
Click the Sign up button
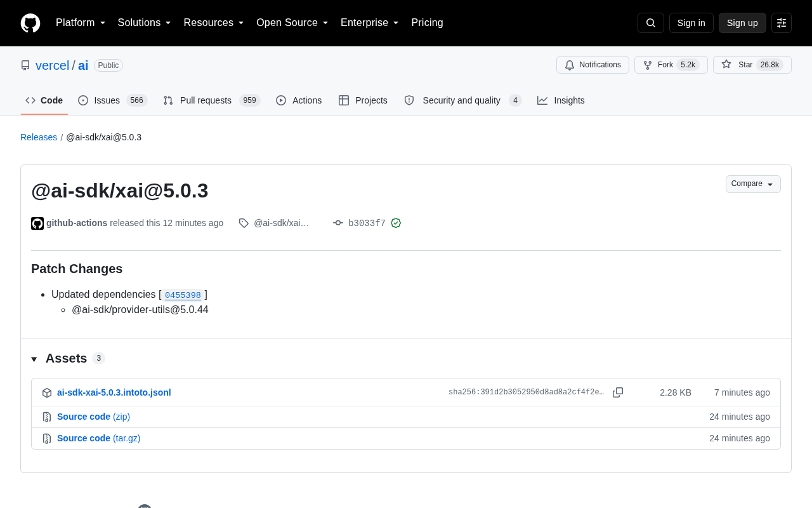pos(742,23)
